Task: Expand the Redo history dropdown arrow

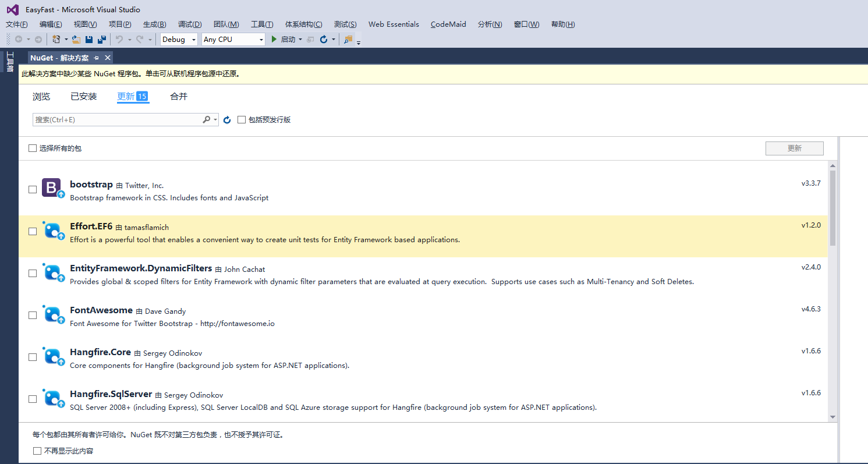Action: [x=150, y=40]
